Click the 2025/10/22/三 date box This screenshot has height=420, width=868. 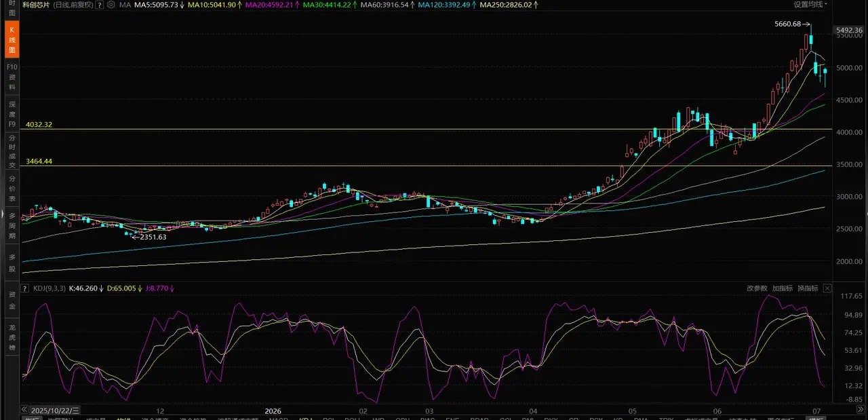55,411
